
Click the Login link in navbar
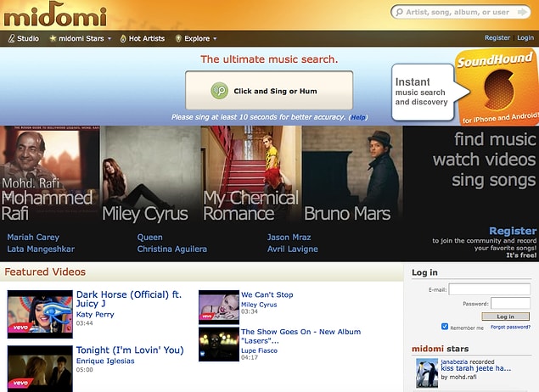click(525, 38)
